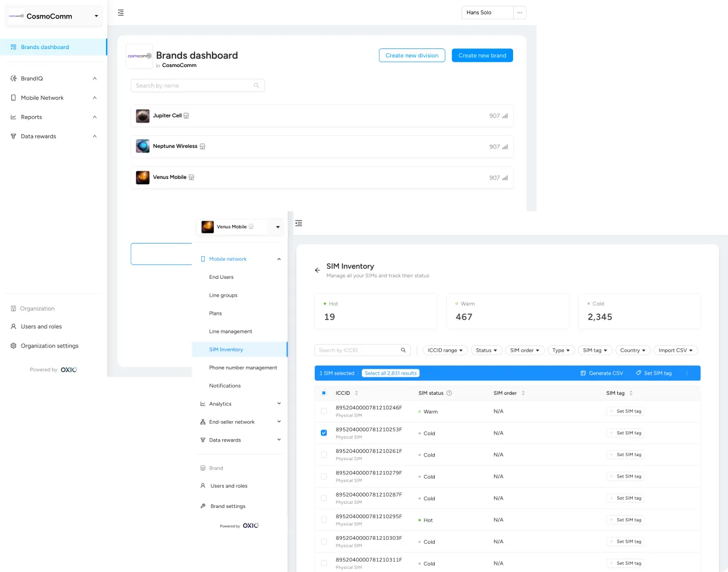This screenshot has width=728, height=572.
Task: Click the store icon next to Neptune Wireless
Action: tap(202, 146)
